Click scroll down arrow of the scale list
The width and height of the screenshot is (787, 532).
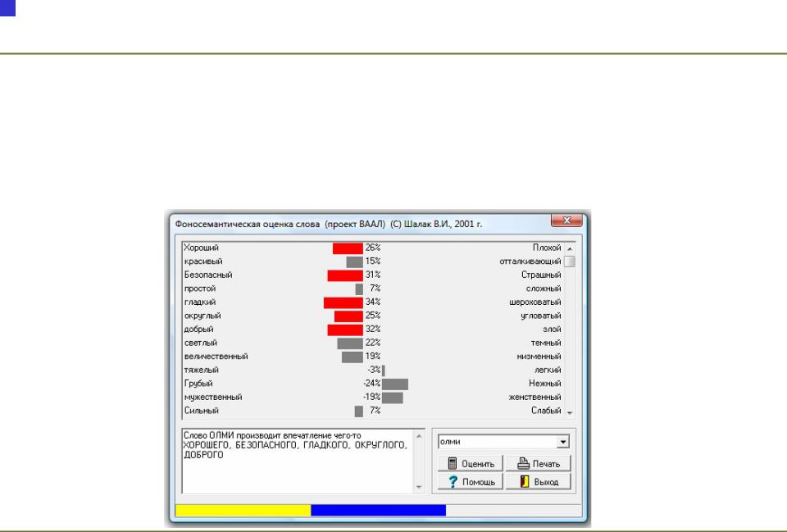click(570, 412)
